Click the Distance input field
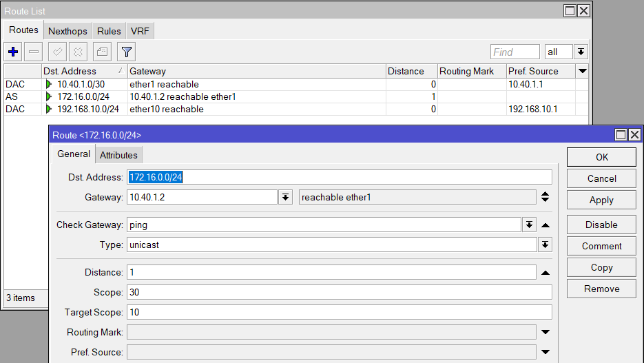Image resolution: width=644 pixels, height=363 pixels. 331,272
